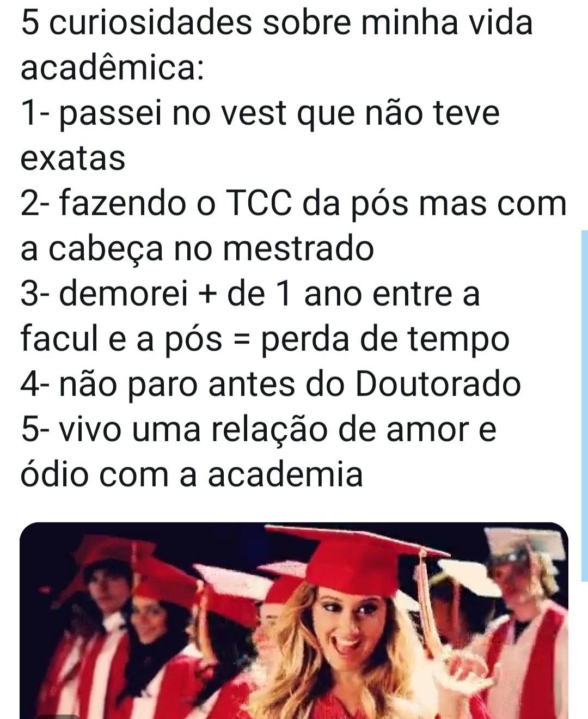This screenshot has width=588, height=719.
Task: Tap the text 'ódio com a academia'
Action: [192, 474]
